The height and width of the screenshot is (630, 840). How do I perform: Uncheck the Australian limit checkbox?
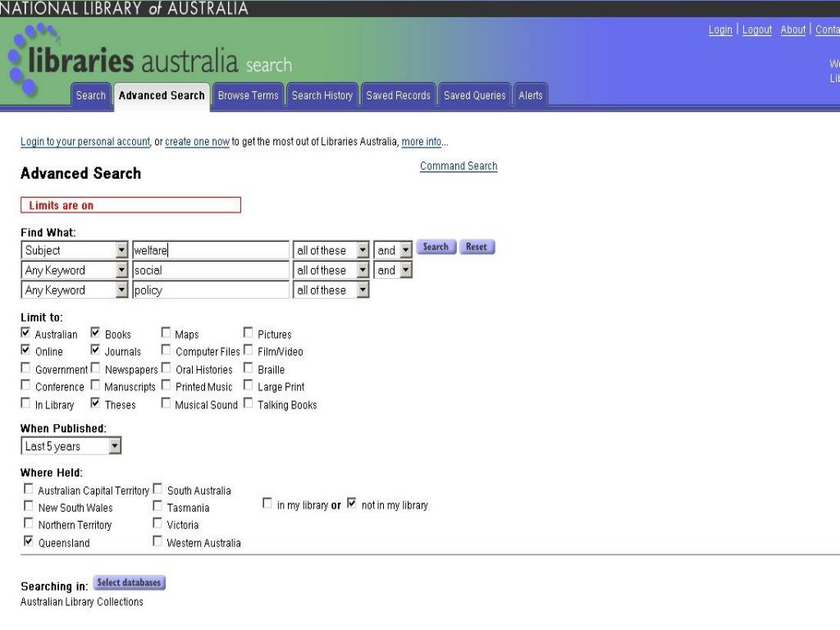coord(25,333)
